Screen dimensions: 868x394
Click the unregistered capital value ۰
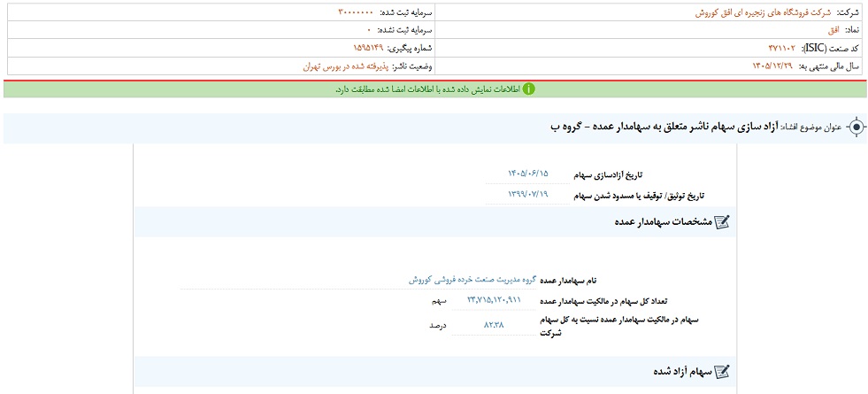click(x=369, y=30)
